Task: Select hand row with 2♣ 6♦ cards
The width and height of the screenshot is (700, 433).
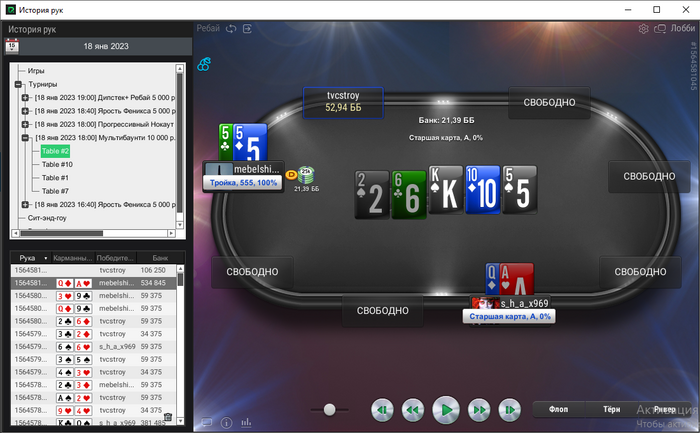Action: click(94, 321)
